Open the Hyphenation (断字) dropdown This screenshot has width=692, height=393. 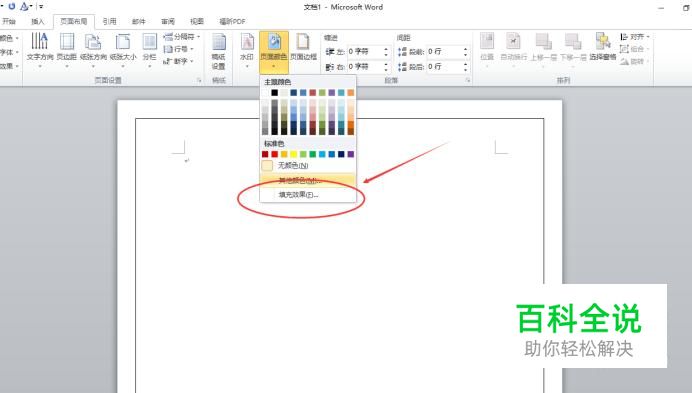[179, 61]
